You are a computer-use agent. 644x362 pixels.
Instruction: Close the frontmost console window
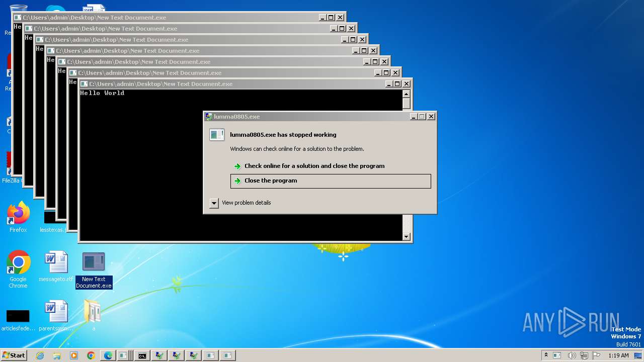(x=407, y=84)
